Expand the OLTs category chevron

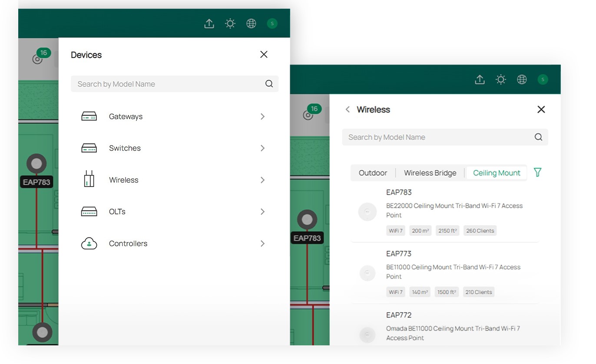262,212
